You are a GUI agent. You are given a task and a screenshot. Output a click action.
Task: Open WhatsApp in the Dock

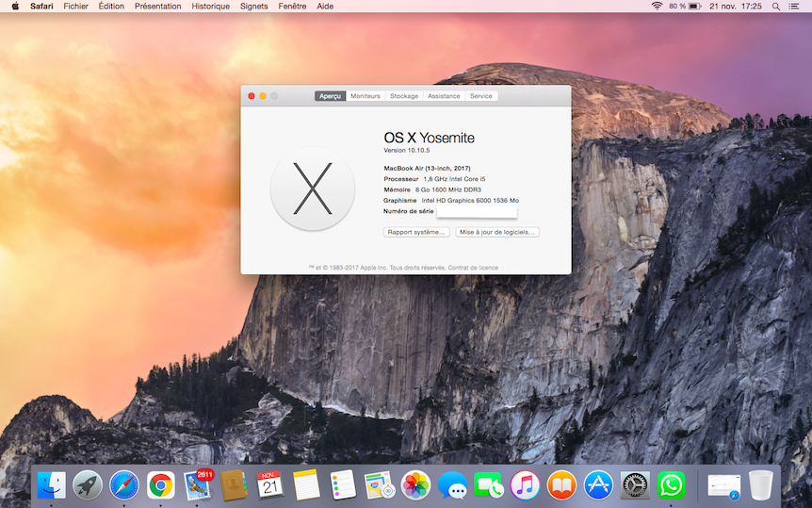pos(671,485)
